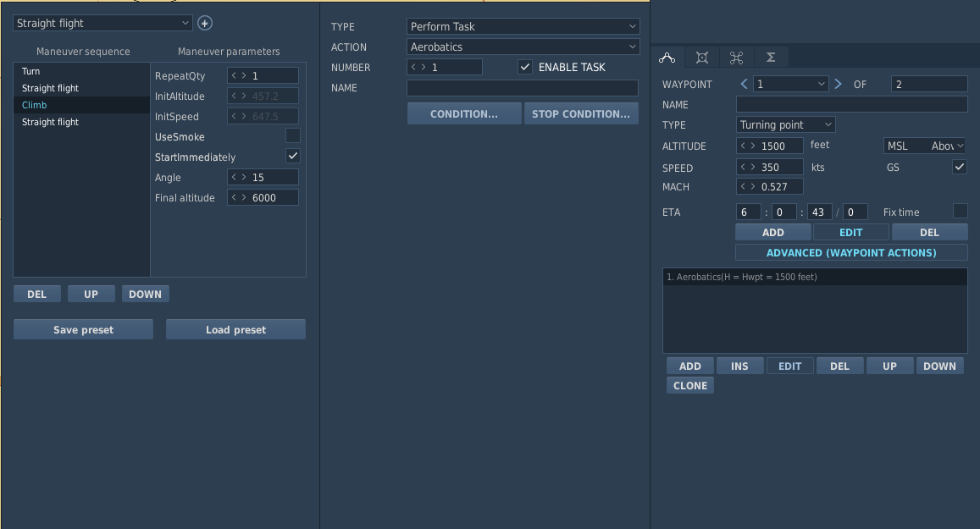Uncheck the StartImmediately checkbox

[292, 156]
